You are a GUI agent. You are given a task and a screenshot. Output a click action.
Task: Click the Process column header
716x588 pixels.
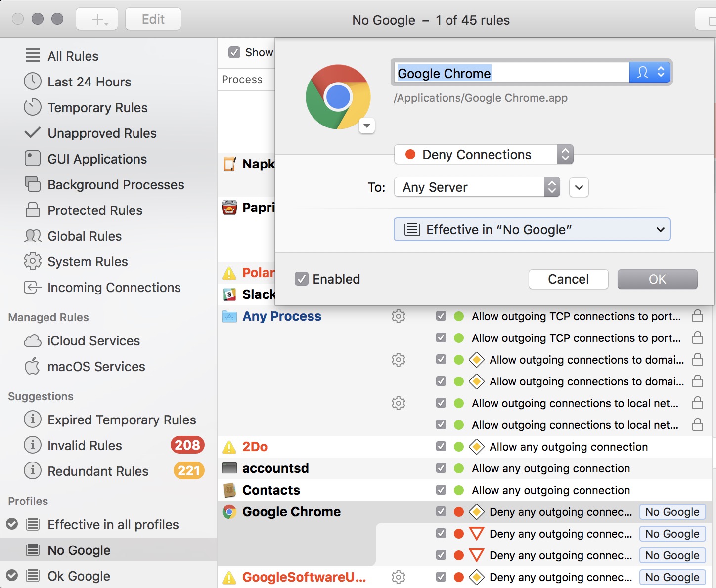pos(242,79)
